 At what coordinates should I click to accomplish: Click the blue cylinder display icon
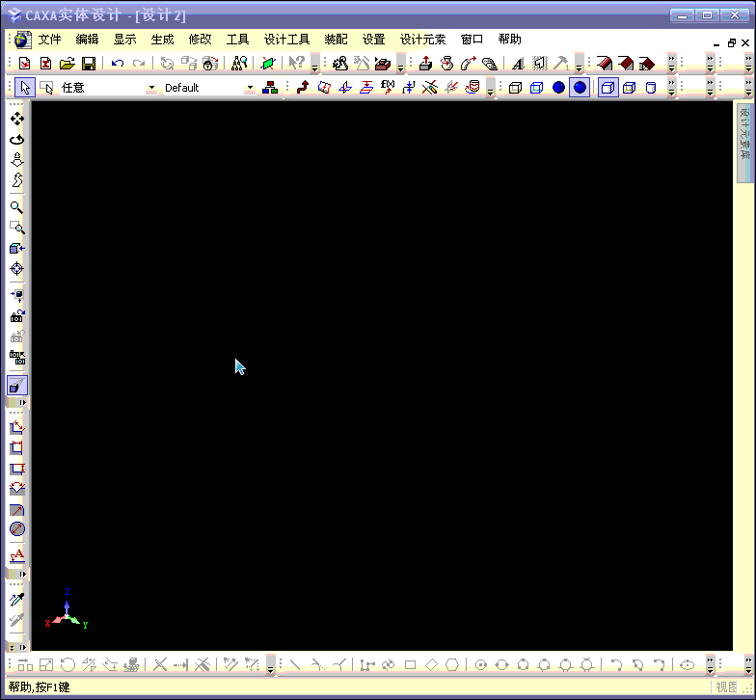[x=650, y=88]
